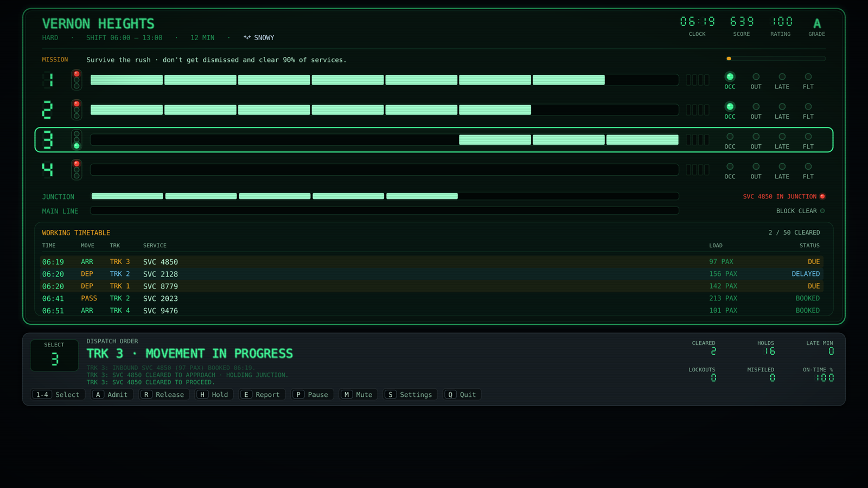Click the Junction occupancy bar
The image size is (868, 488).
click(385, 196)
